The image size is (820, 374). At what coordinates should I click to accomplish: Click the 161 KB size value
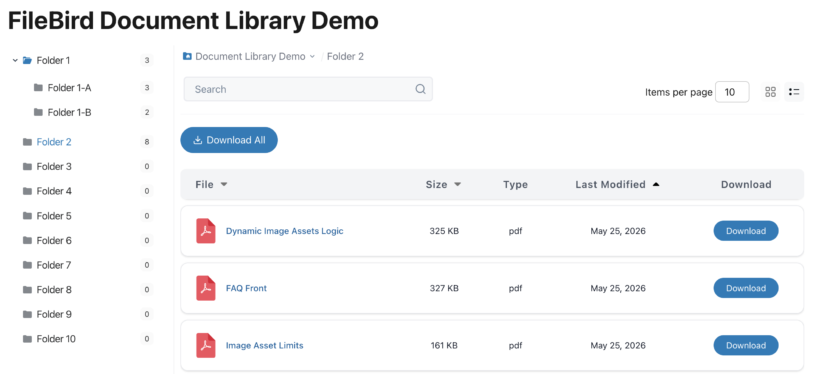tap(444, 345)
